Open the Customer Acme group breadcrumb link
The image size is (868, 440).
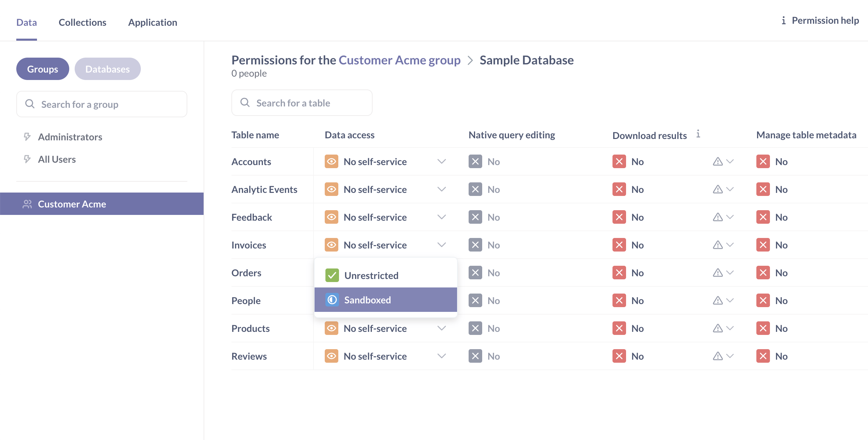point(399,60)
